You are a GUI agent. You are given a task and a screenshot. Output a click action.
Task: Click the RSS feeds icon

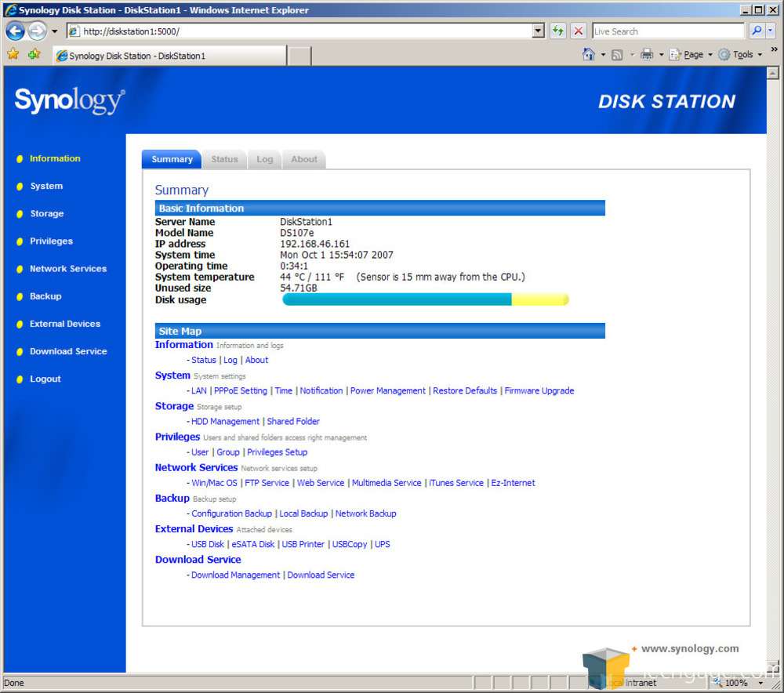(x=618, y=55)
